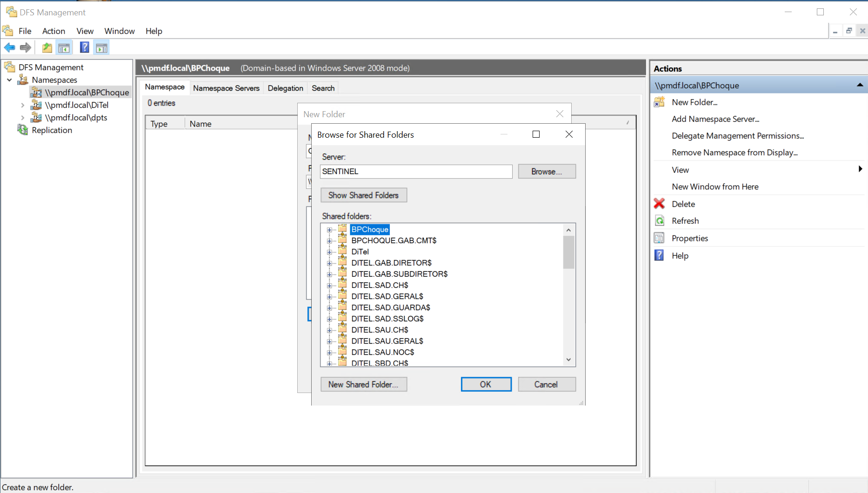Expand the \\pmdf.local\DiTel namespace
The width and height of the screenshot is (868, 493).
tap(22, 105)
